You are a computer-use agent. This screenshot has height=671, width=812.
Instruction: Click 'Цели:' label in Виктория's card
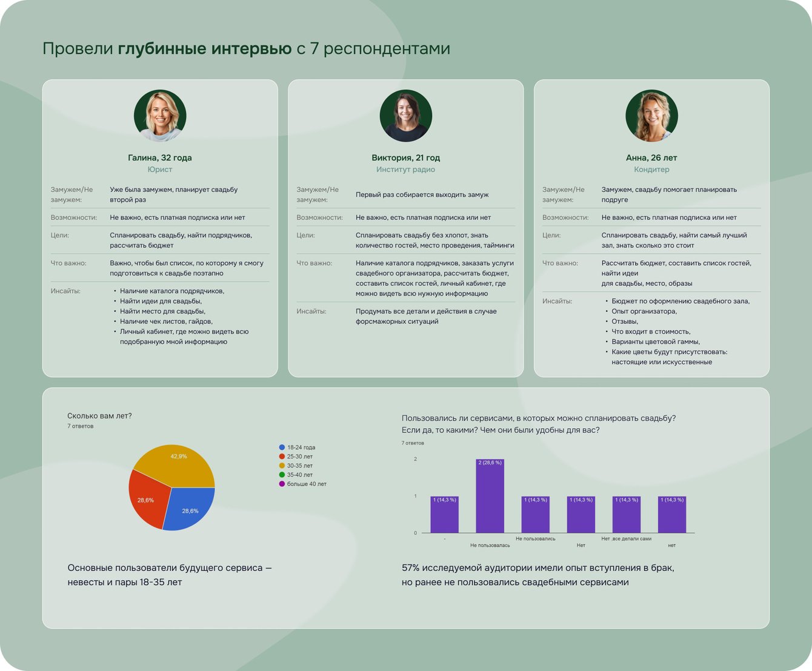pyautogui.click(x=305, y=235)
